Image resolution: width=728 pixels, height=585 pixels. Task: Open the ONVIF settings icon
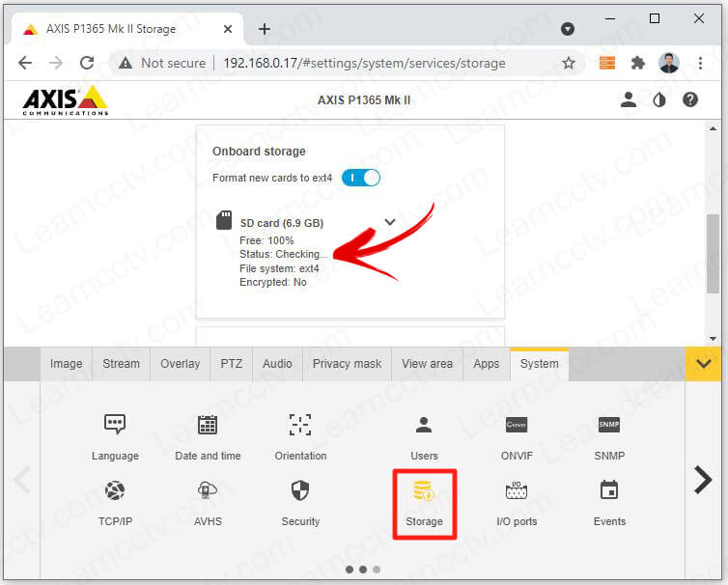pos(517,426)
